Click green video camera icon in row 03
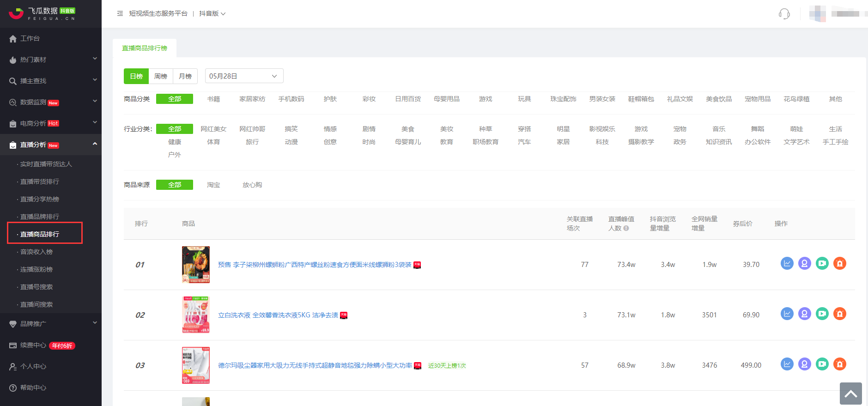868x406 pixels. (822, 364)
